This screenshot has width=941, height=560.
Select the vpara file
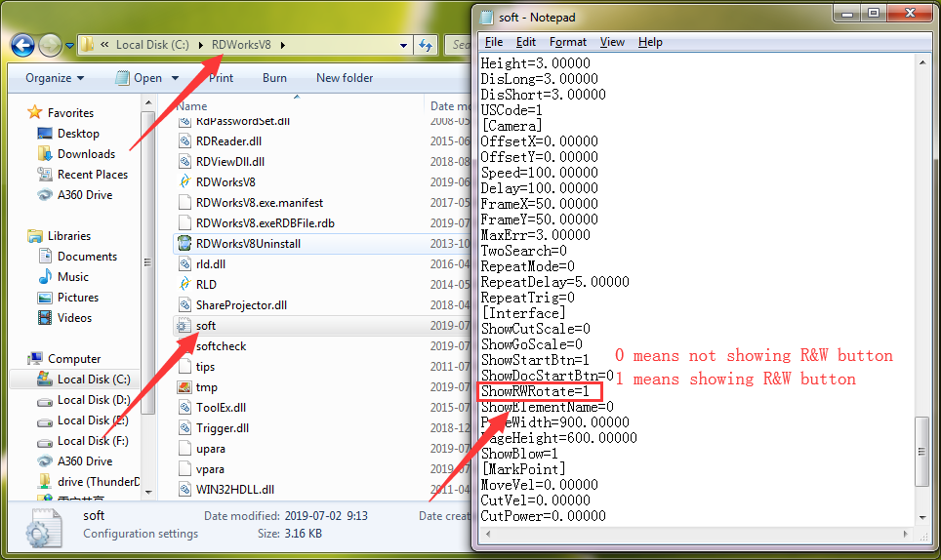pos(210,469)
